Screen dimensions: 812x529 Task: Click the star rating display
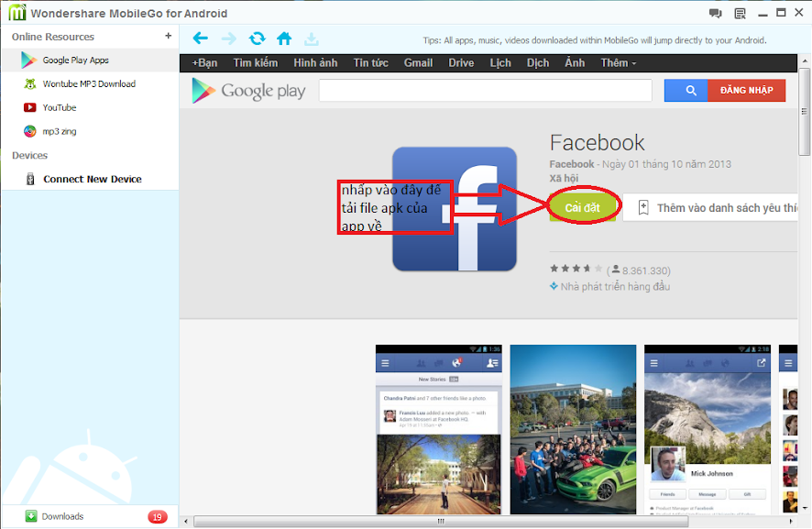pos(576,269)
